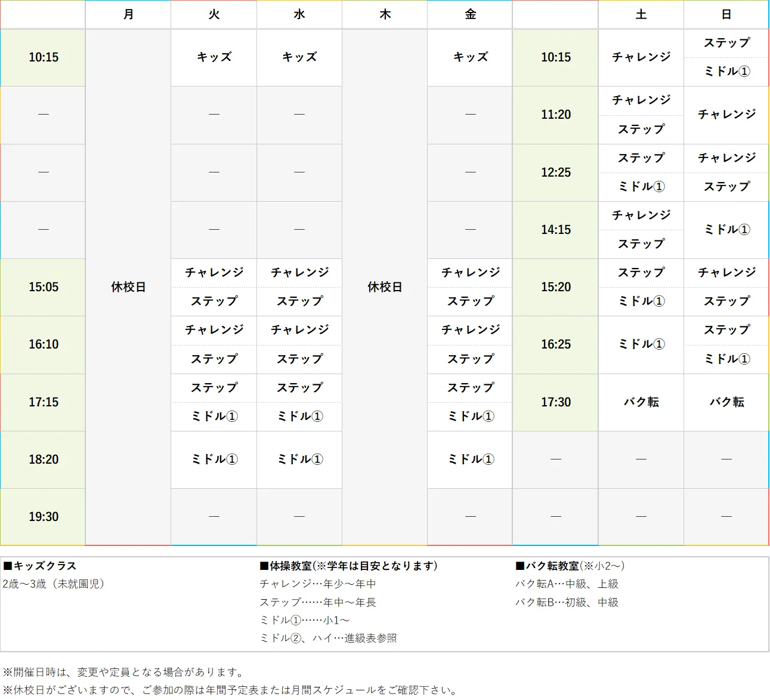Screen dimensions: 770x700
Task: Select the 土 (Saturday) column header
Action: (x=641, y=14)
